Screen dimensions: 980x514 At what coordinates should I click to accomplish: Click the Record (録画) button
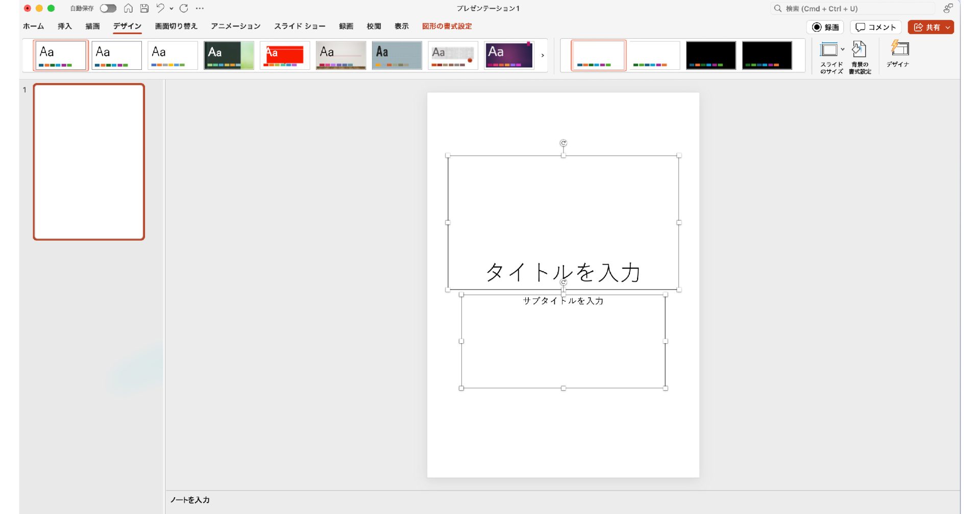(x=825, y=27)
